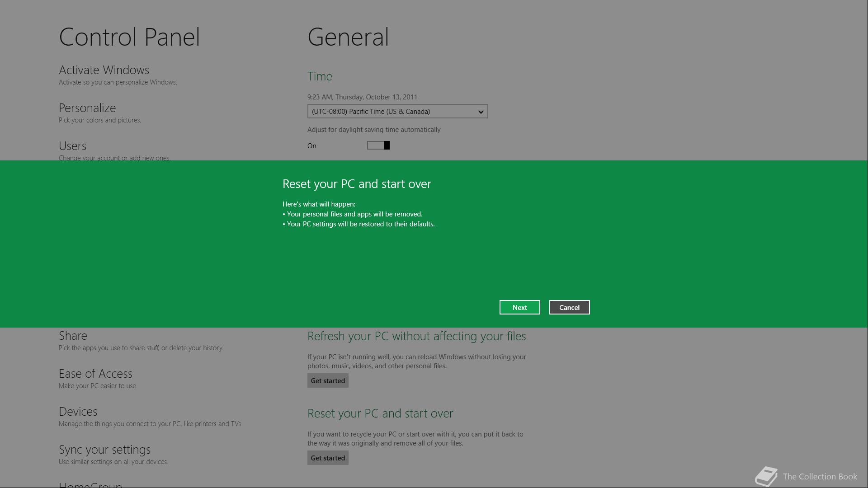
Task: Click the green Time section heading
Action: coord(320,76)
